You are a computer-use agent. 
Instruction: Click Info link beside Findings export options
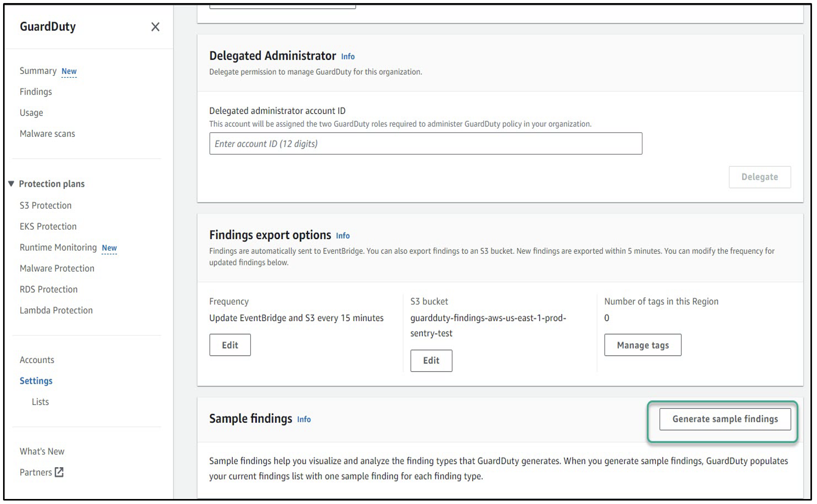pyautogui.click(x=342, y=236)
